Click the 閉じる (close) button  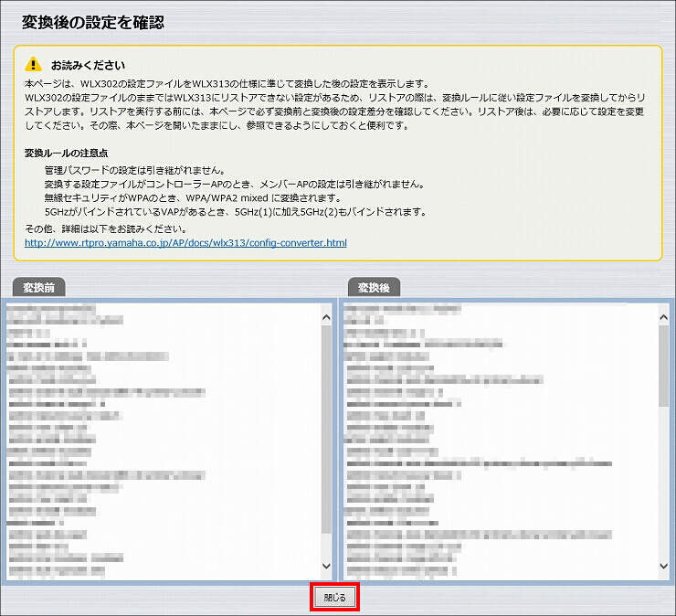pyautogui.click(x=334, y=597)
